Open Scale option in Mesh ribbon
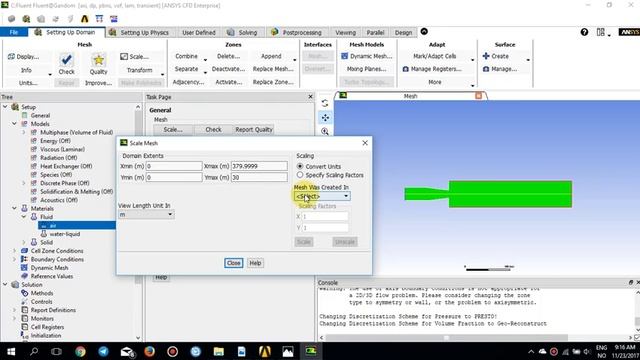 coord(134,56)
